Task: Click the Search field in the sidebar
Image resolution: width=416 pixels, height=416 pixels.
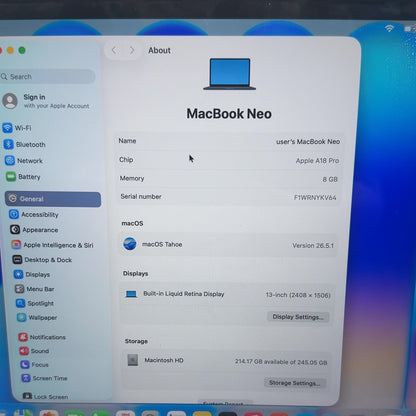Action: [48, 77]
